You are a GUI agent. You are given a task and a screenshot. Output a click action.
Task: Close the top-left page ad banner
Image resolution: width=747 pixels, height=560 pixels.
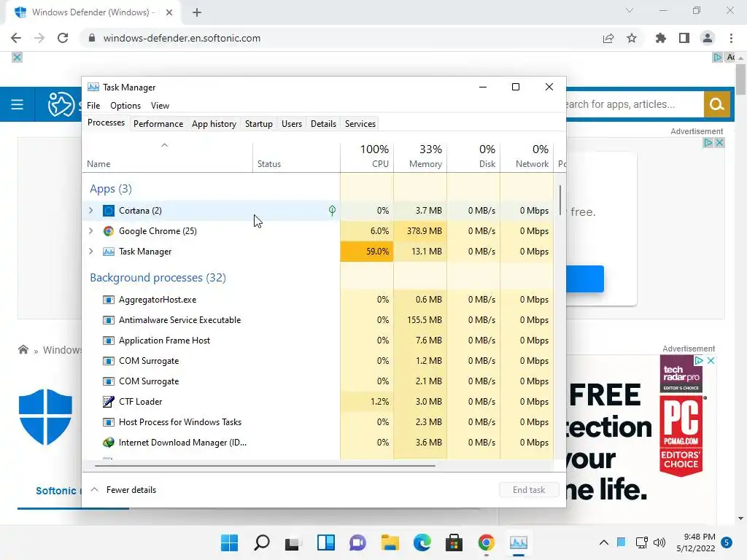point(18,58)
